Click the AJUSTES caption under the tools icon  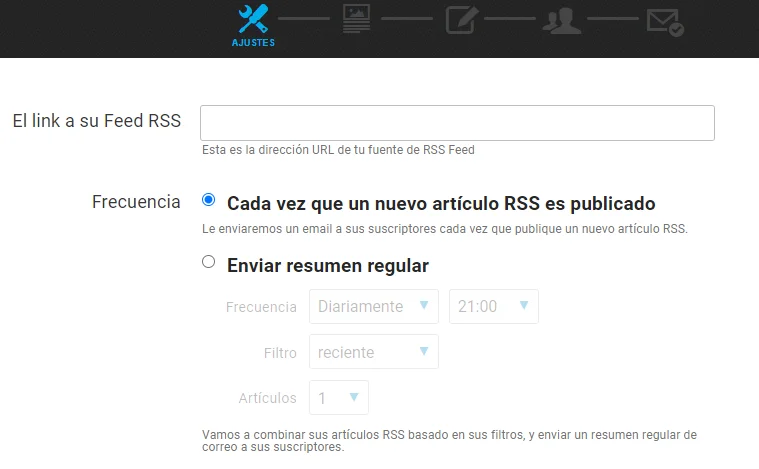(x=253, y=43)
